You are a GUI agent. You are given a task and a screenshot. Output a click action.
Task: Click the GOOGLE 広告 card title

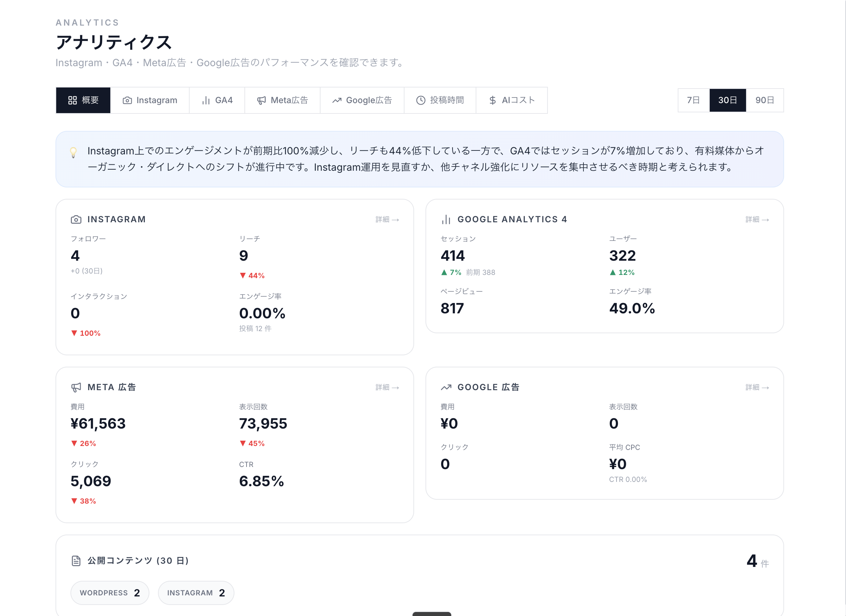488,387
